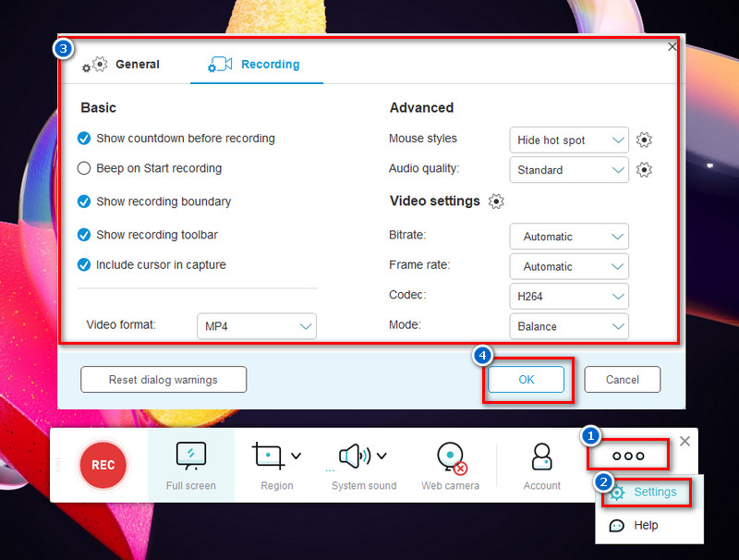Enable Beep on Start recording
This screenshot has width=739, height=560.
pos(84,168)
